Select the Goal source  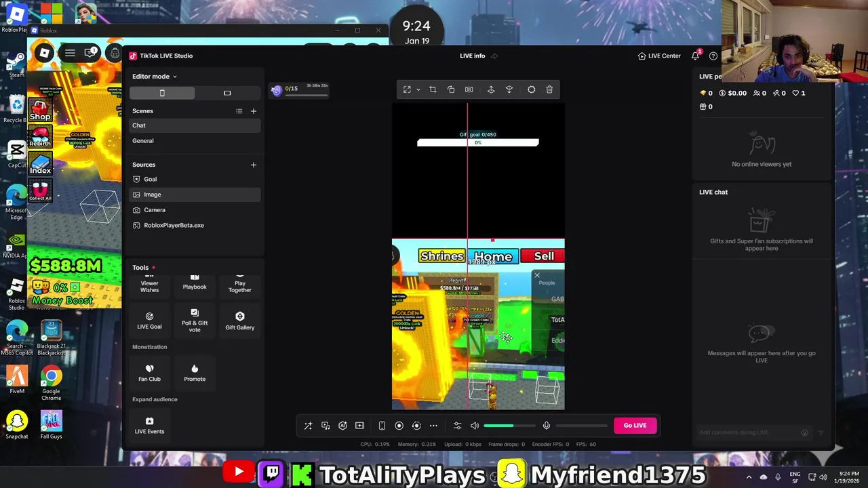pyautogui.click(x=195, y=179)
